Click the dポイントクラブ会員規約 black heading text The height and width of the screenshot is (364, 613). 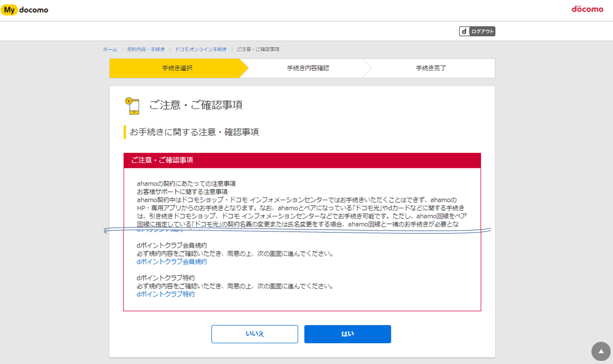pos(172,246)
